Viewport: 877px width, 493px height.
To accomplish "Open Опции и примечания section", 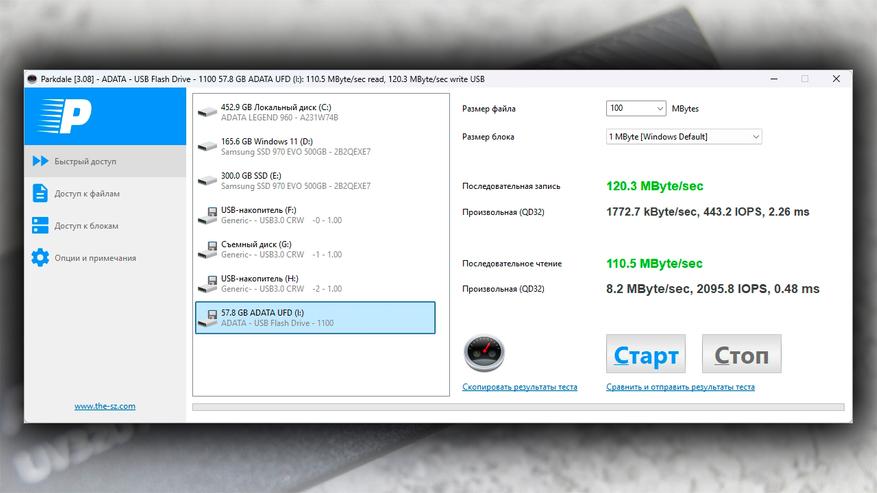I will coord(105,258).
